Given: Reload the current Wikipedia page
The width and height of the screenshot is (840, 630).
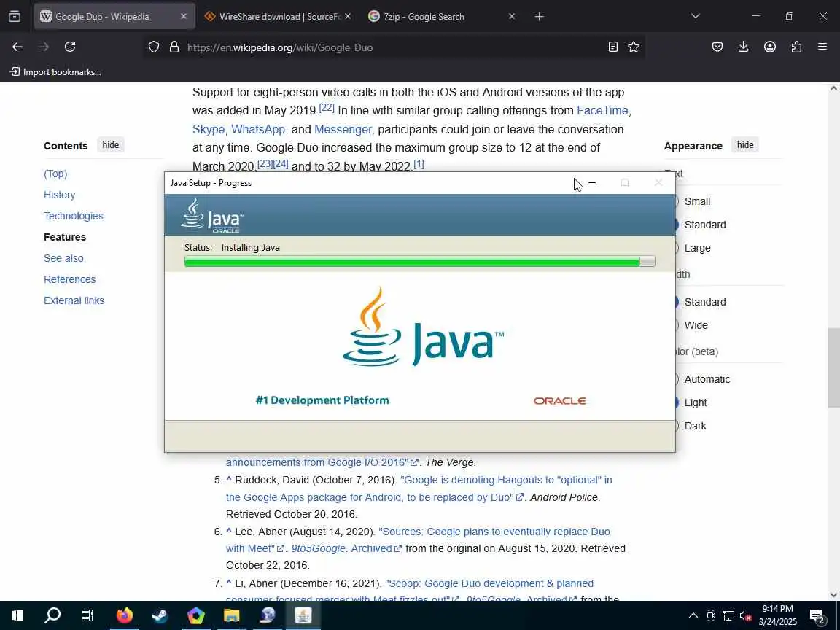Looking at the screenshot, I should click(x=70, y=47).
